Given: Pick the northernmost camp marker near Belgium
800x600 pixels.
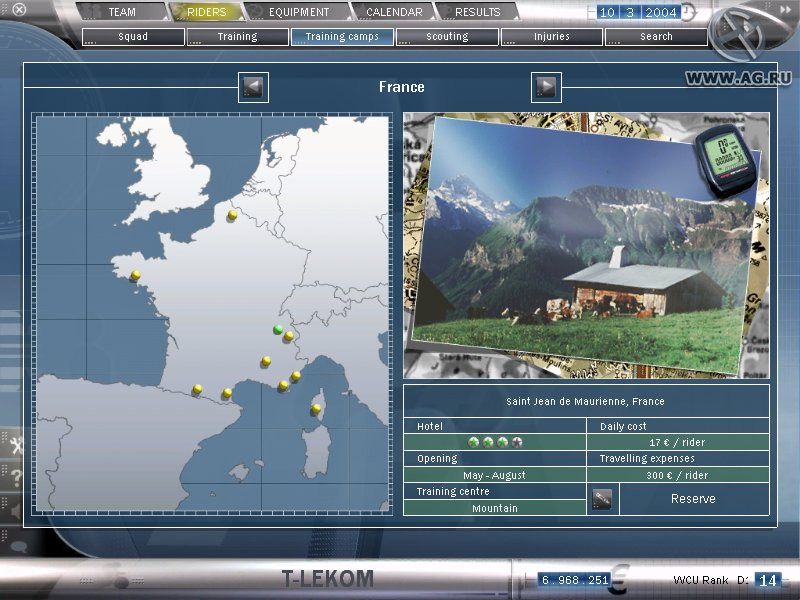Looking at the screenshot, I should (232, 215).
